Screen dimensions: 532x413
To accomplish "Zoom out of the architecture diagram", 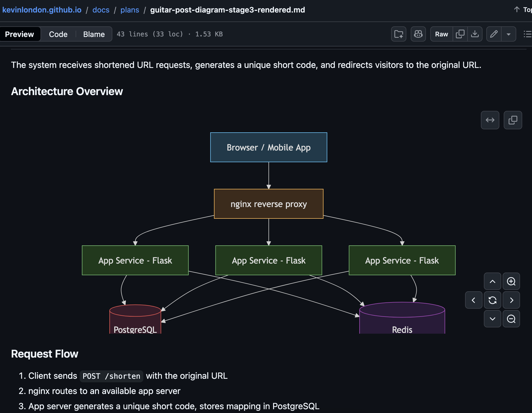I will pos(511,319).
